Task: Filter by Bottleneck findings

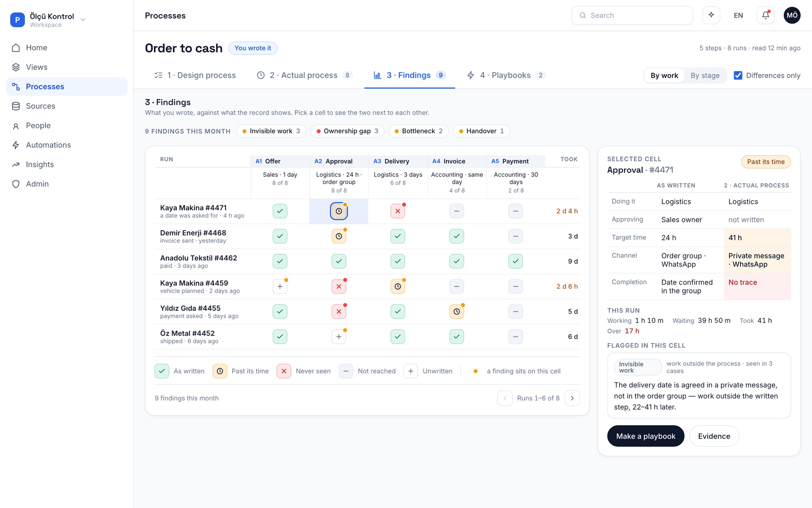Action: pyautogui.click(x=419, y=131)
